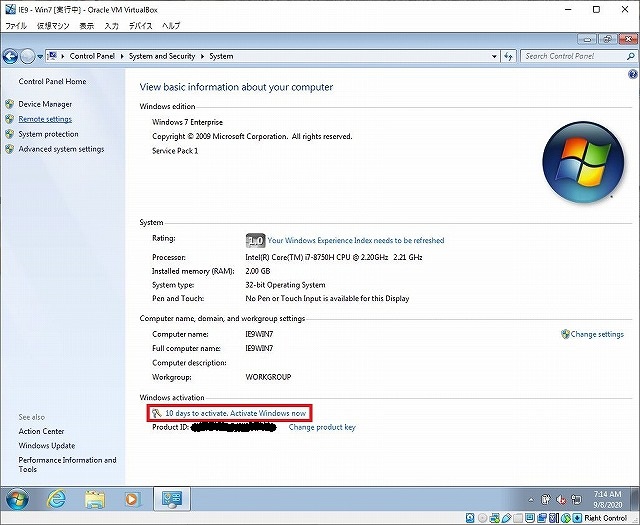Open System protection settings
Image resolution: width=640 pixels, height=525 pixels.
tap(48, 134)
